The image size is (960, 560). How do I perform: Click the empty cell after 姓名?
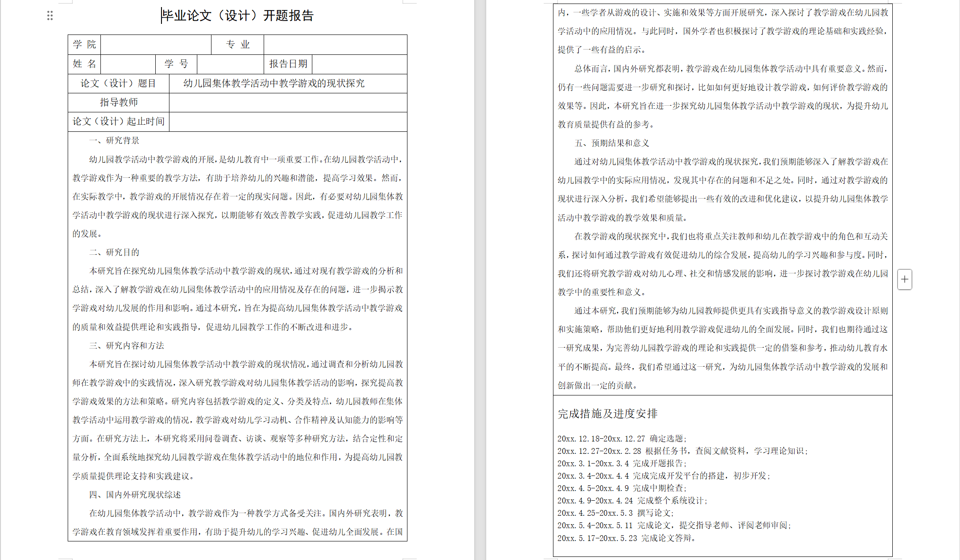click(128, 64)
